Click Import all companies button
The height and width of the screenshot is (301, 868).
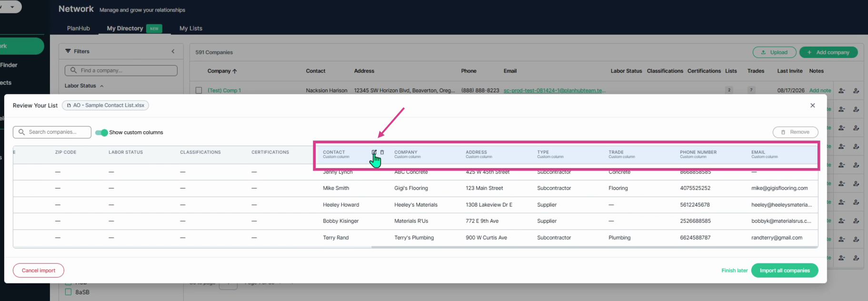pos(785,271)
